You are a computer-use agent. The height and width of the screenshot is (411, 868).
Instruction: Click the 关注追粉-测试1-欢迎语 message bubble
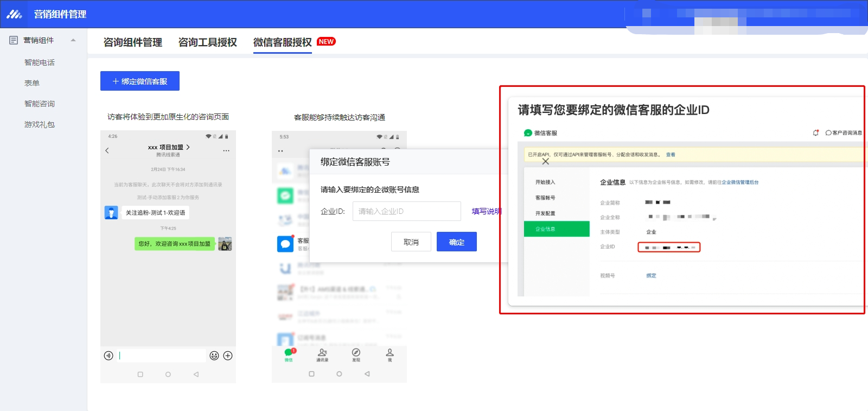click(x=155, y=213)
